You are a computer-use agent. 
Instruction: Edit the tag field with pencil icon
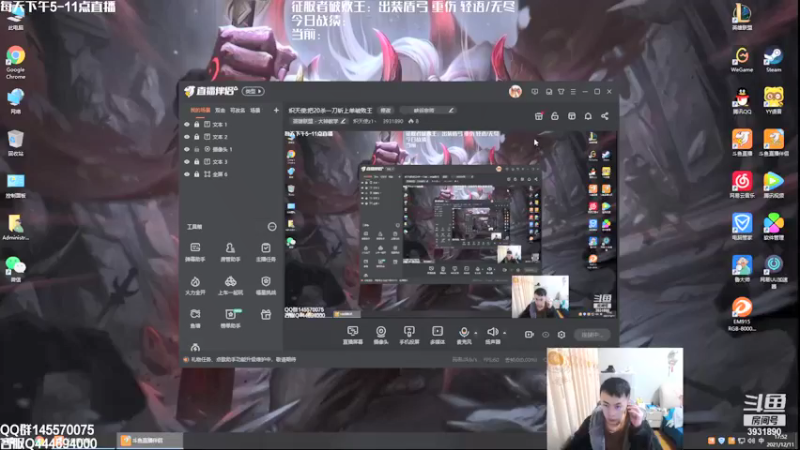point(428,110)
